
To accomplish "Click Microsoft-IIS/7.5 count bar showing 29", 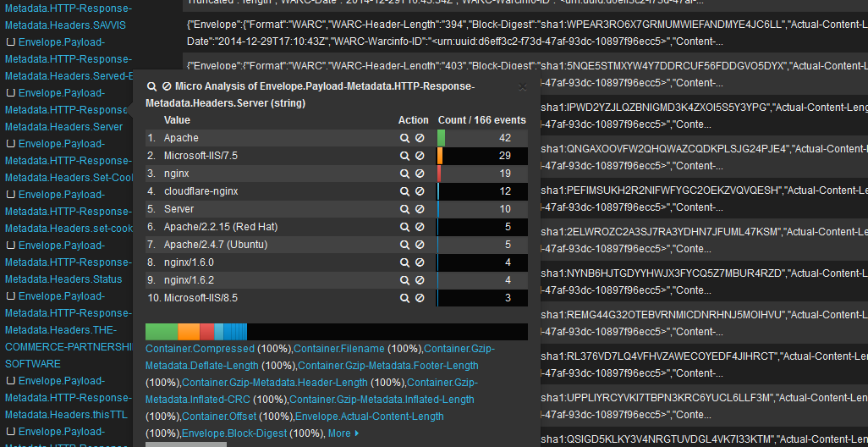I will click(482, 156).
